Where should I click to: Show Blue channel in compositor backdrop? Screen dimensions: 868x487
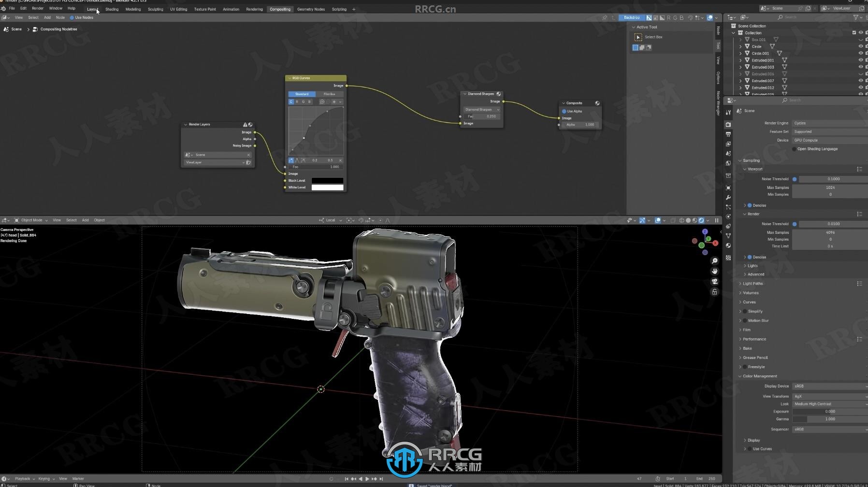[681, 18]
